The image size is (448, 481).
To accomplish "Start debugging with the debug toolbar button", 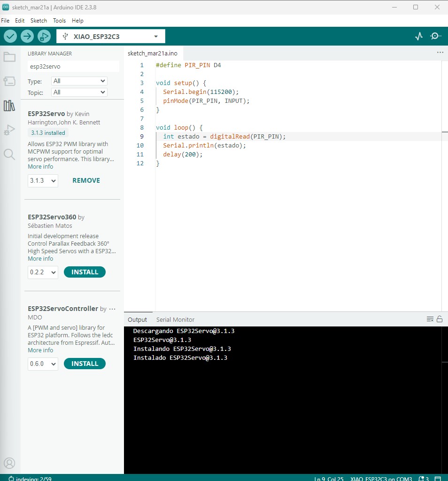I will (x=44, y=36).
